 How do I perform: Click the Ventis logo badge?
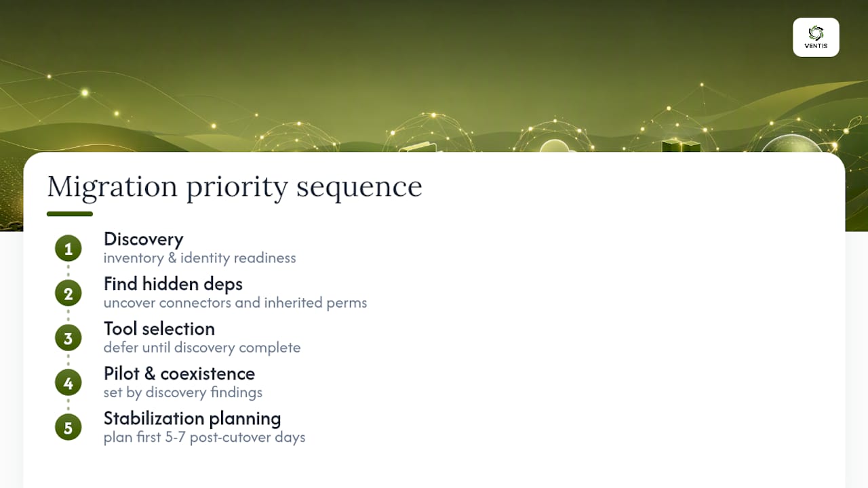tap(816, 37)
